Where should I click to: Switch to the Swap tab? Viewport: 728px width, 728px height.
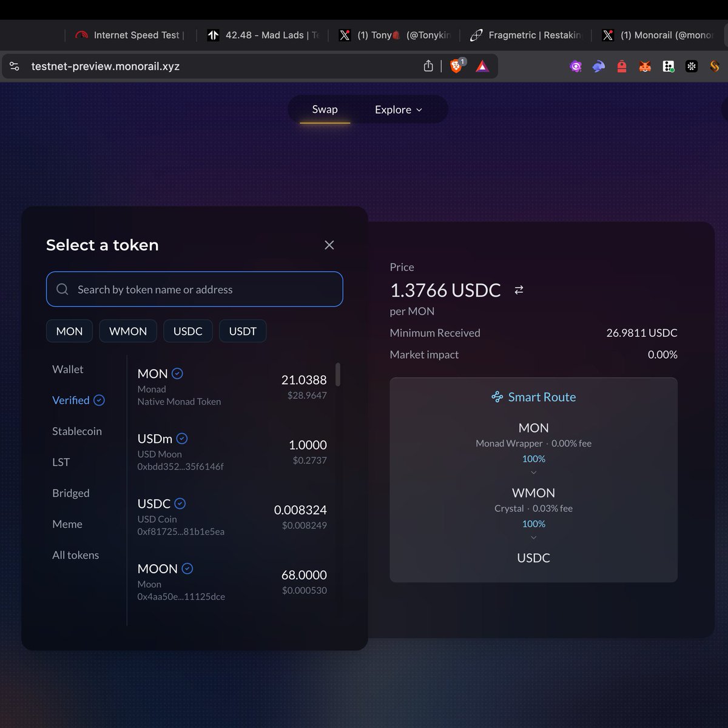click(x=325, y=109)
